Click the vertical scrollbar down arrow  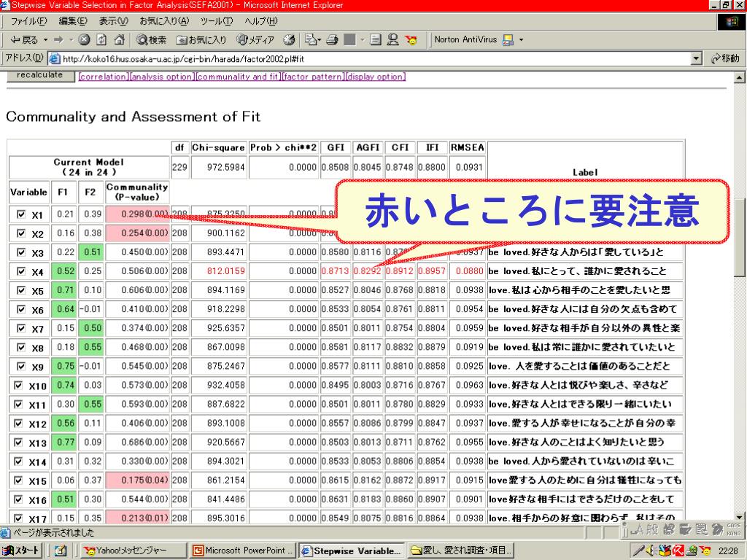click(x=739, y=517)
